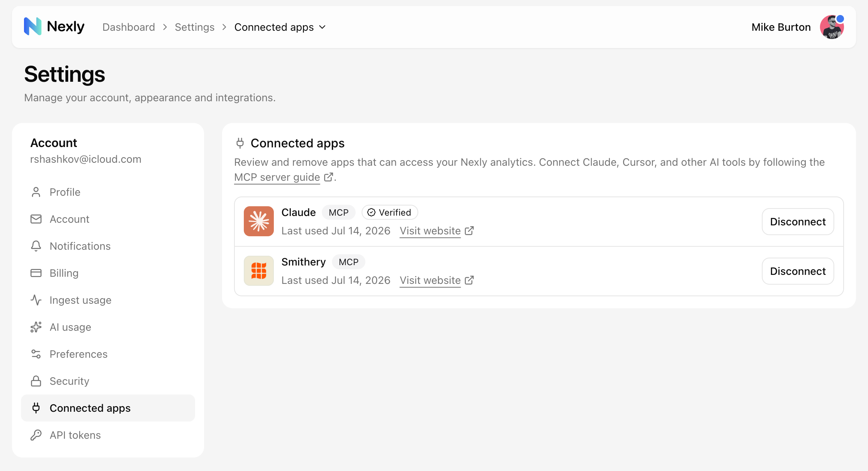Go to Settings in the breadcrumb
Image resolution: width=868 pixels, height=471 pixels.
pyautogui.click(x=195, y=27)
